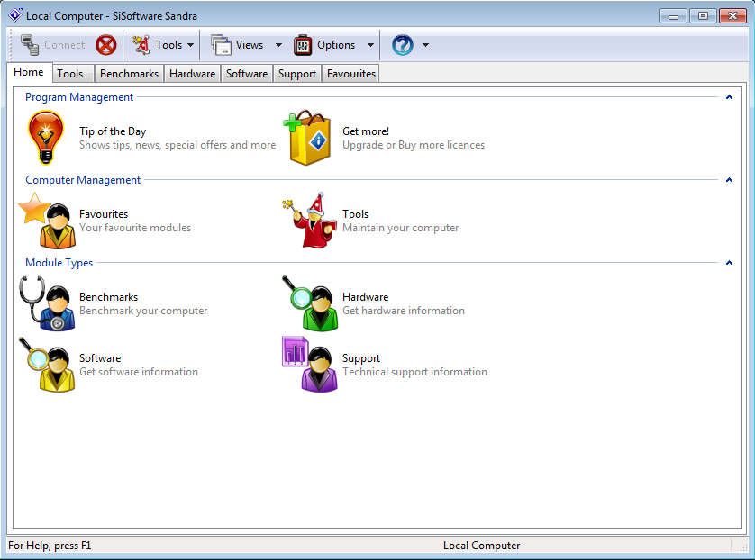
Task: Collapse the Module Types section
Action: (x=729, y=263)
